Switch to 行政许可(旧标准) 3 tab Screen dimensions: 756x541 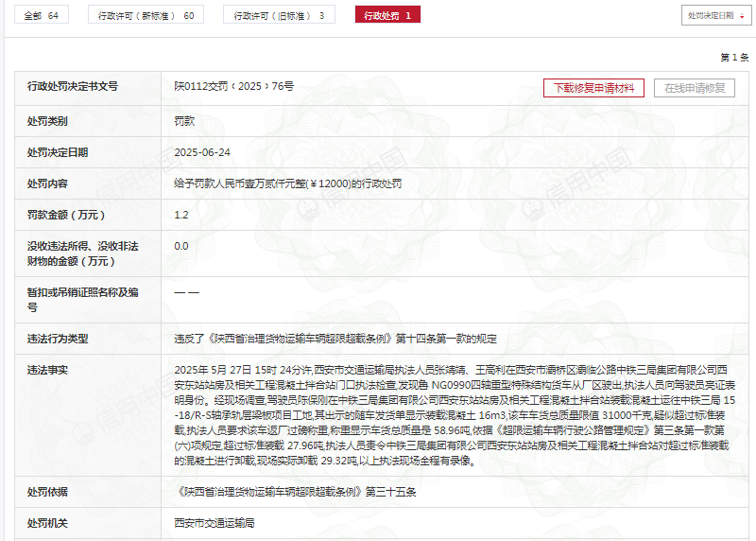tap(279, 15)
